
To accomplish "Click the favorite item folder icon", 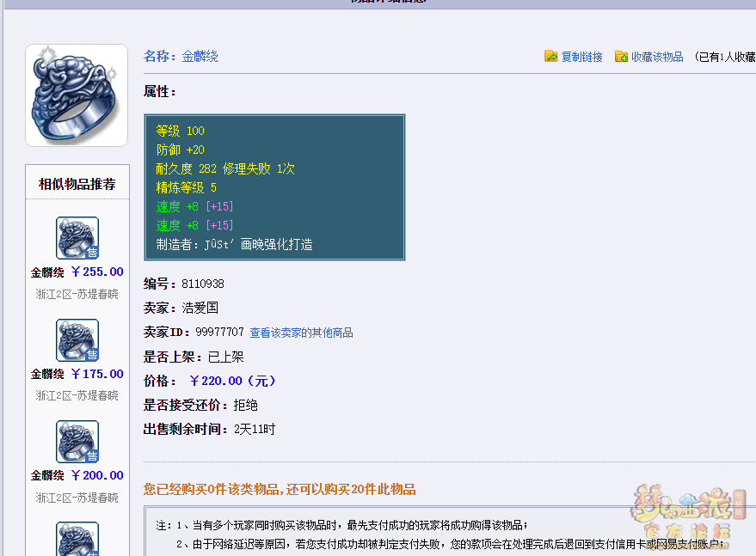I will pyautogui.click(x=621, y=57).
